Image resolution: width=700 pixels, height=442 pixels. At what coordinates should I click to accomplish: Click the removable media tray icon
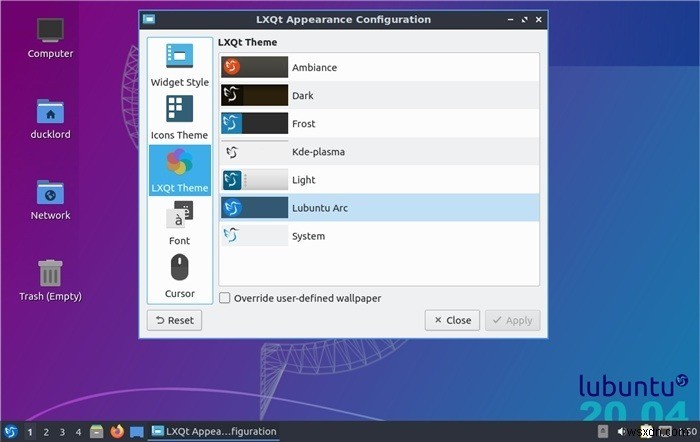[603, 432]
